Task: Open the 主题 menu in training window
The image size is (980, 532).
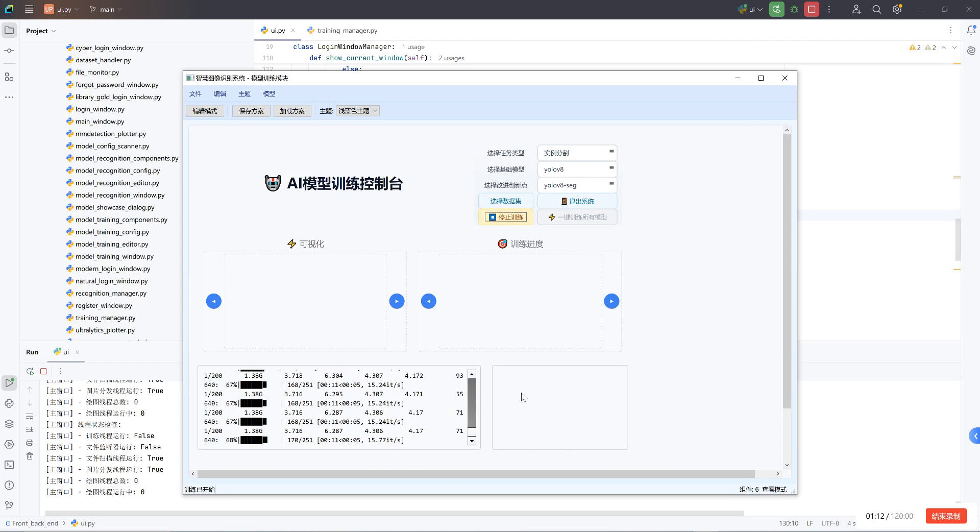Action: click(x=244, y=93)
